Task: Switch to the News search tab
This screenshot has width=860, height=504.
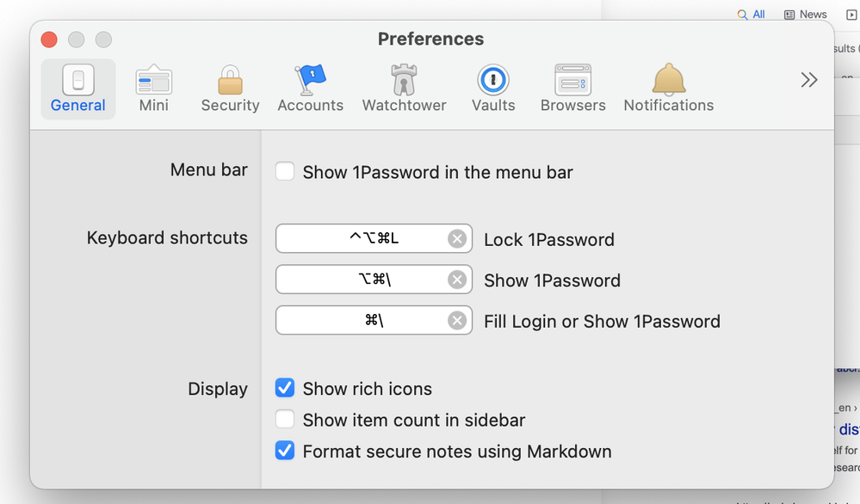Action: (x=806, y=15)
